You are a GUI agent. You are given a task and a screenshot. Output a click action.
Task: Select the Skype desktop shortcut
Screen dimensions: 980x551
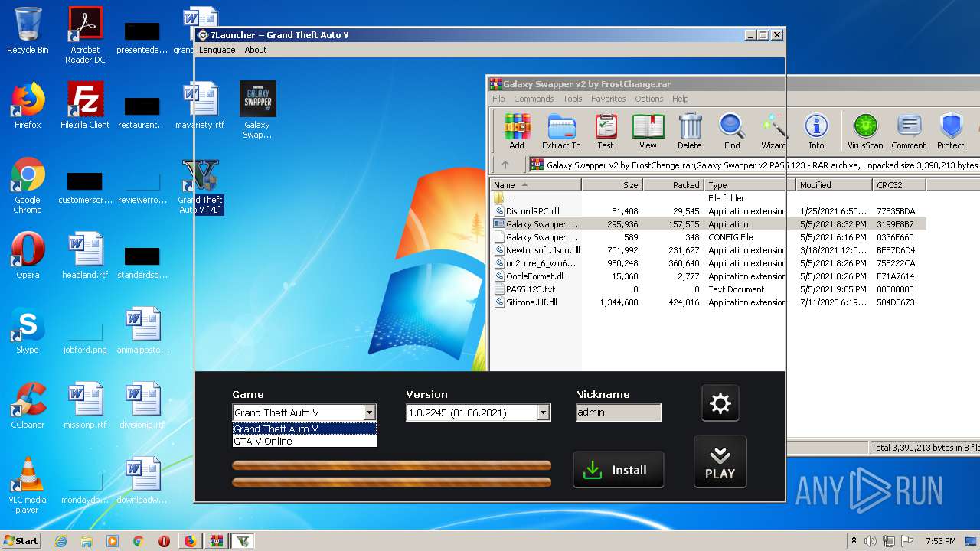point(28,331)
